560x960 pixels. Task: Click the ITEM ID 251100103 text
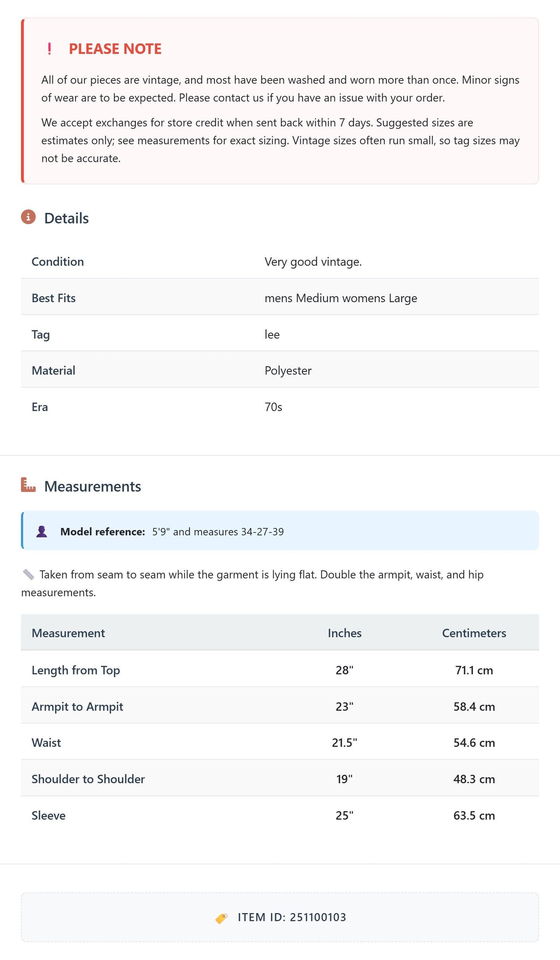[x=292, y=917]
